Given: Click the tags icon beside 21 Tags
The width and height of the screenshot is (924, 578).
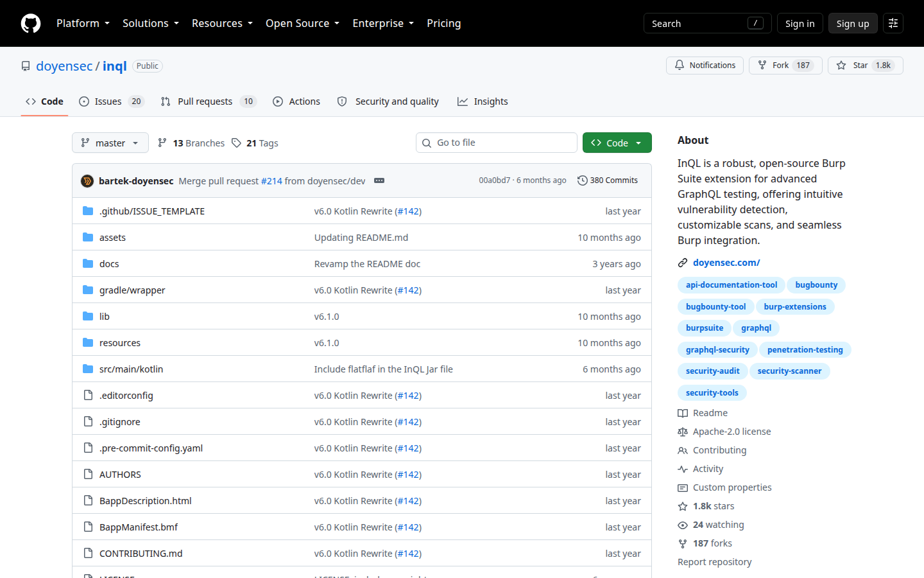Looking at the screenshot, I should coord(237,143).
